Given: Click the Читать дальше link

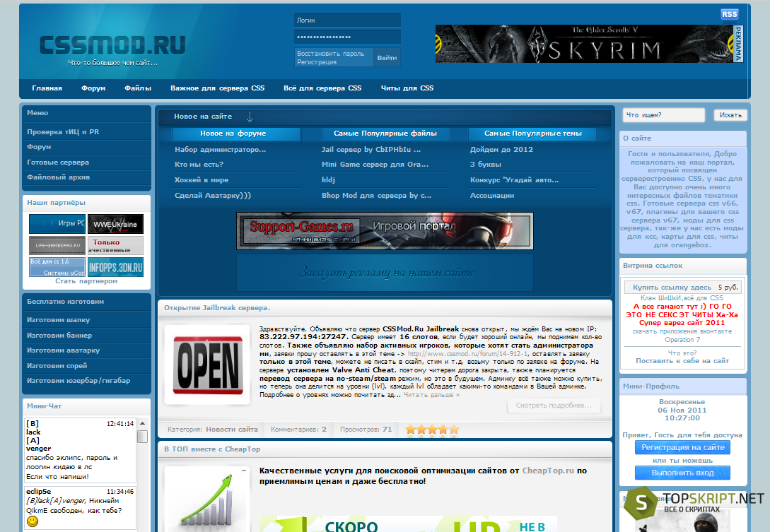Looking at the screenshot, I should 431,395.
